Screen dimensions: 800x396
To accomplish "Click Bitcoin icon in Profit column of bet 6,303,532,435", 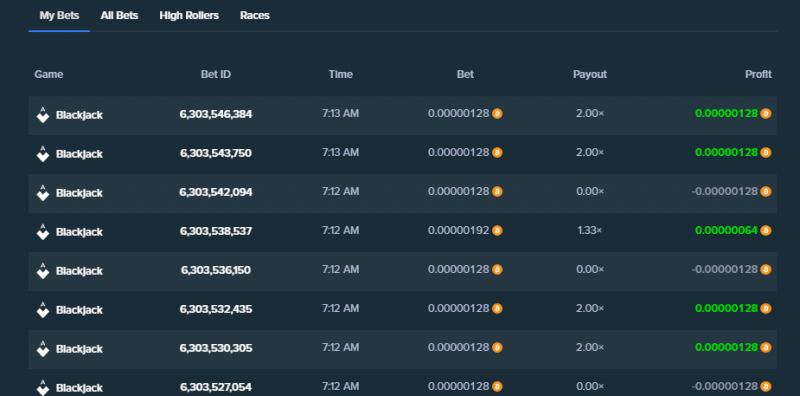I will 765,308.
